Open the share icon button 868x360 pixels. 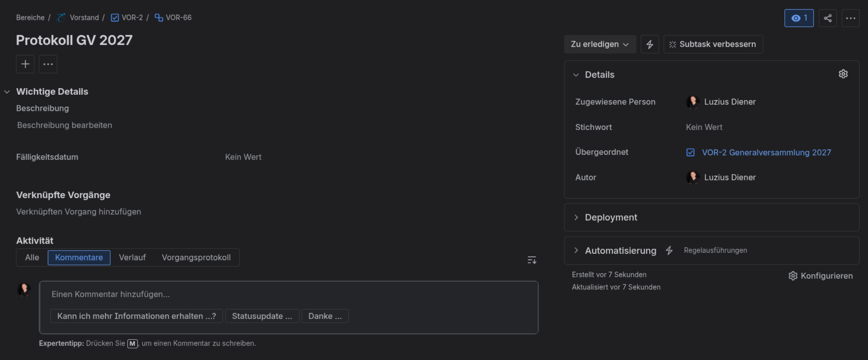pyautogui.click(x=828, y=18)
